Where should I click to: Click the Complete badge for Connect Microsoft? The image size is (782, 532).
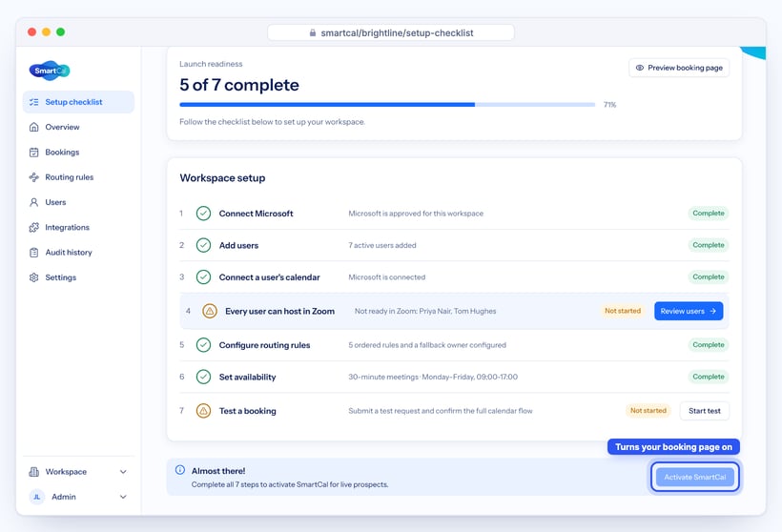coord(709,214)
